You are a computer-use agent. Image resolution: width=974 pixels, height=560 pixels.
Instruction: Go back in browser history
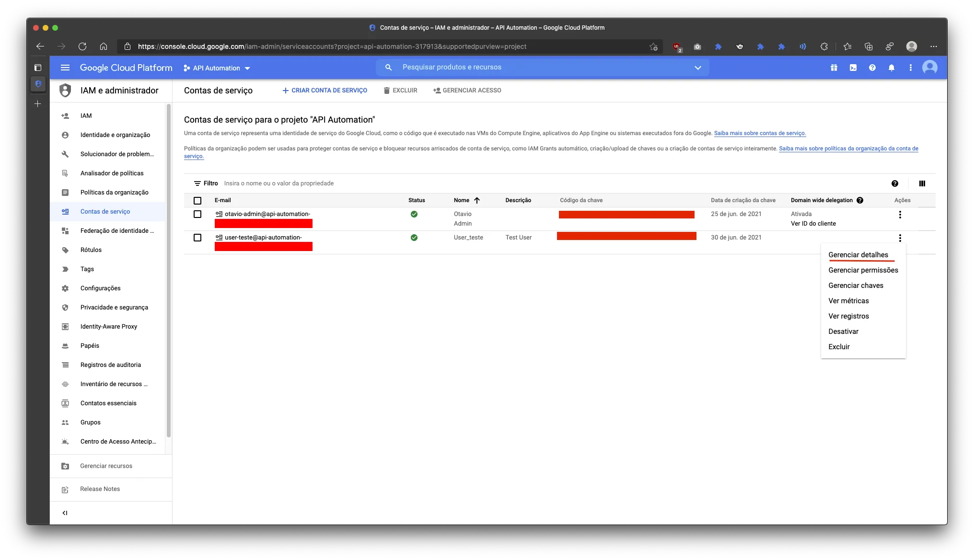coord(40,46)
